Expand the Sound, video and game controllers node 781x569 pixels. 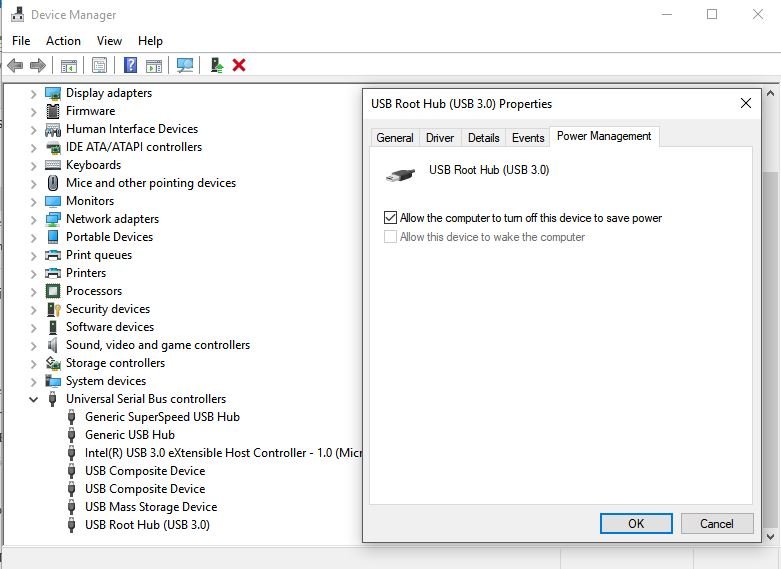click(x=33, y=346)
